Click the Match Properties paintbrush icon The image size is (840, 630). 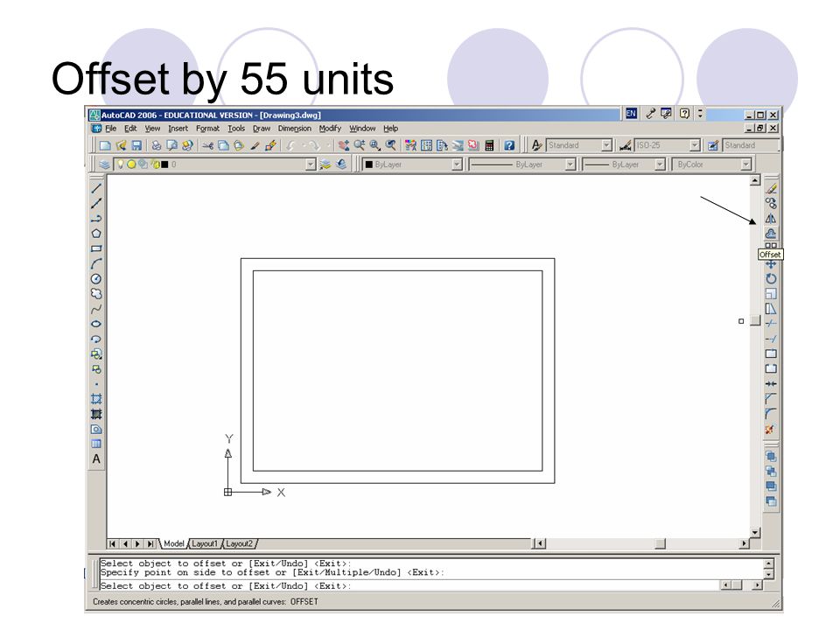[255, 145]
